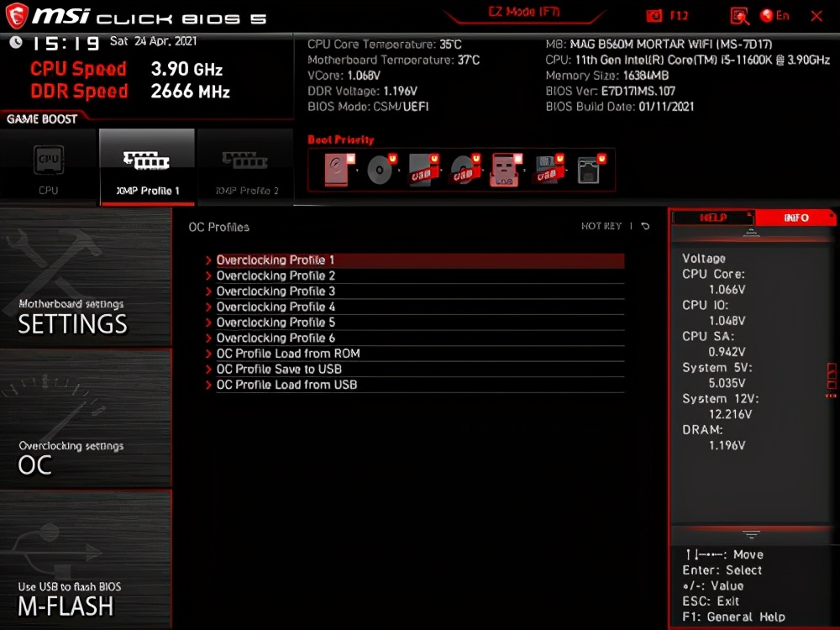This screenshot has width=840, height=630.
Task: Click the Motherboard Temperature 37°C line
Action: click(x=394, y=60)
